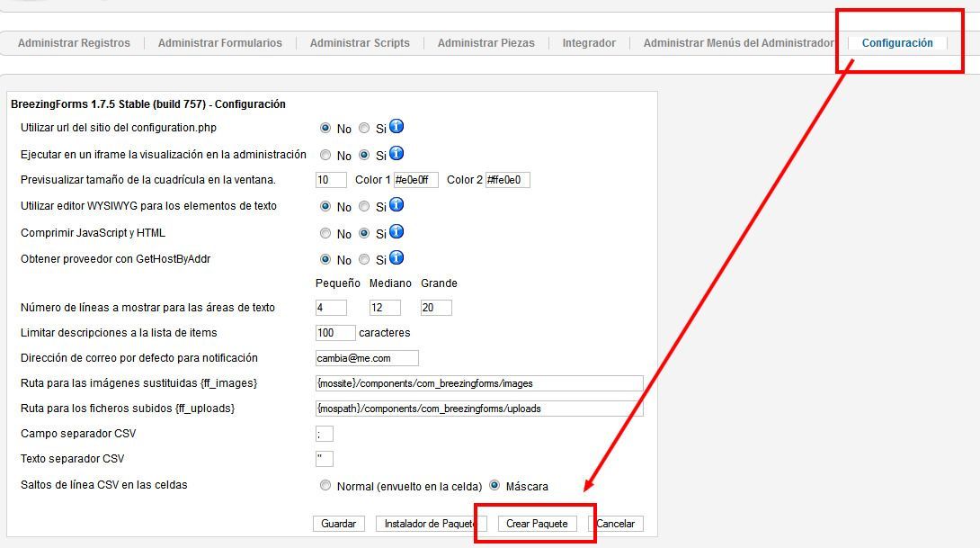Select No for Comprimir JavaScript y HTML
The image size is (980, 548).
(x=325, y=233)
